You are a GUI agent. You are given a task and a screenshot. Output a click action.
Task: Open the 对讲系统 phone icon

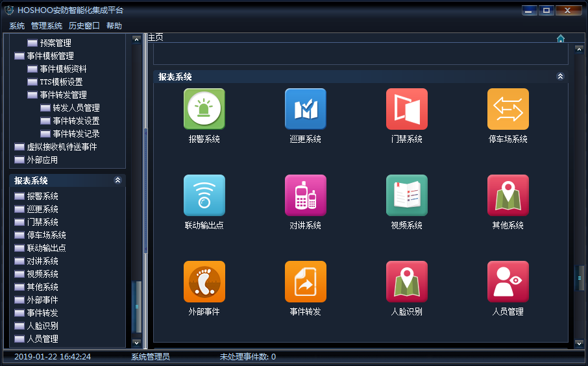tap(305, 195)
